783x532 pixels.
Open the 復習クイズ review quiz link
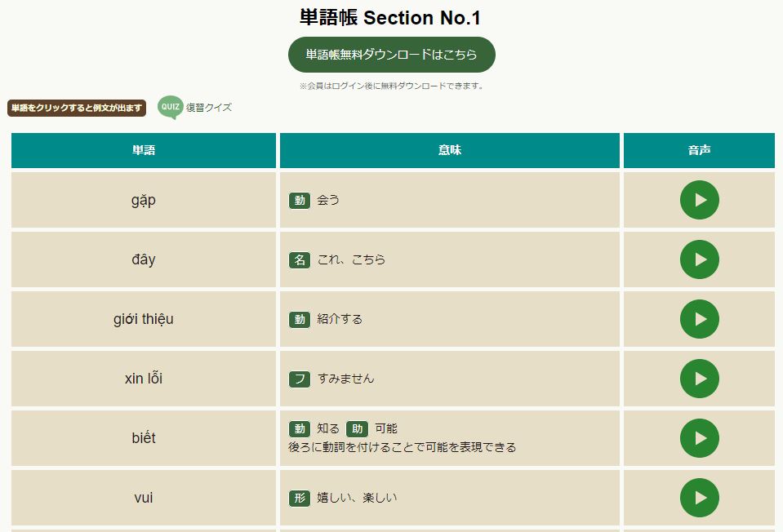pos(208,108)
